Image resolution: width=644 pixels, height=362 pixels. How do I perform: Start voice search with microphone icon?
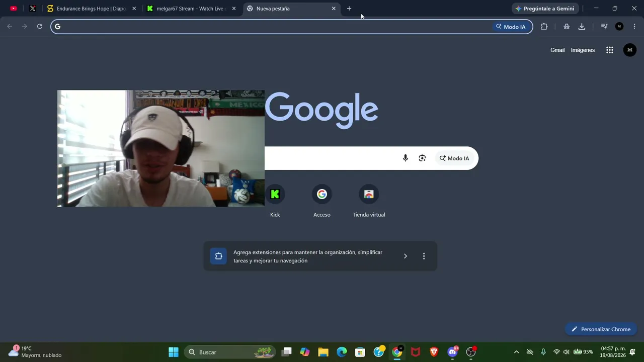[406, 158]
